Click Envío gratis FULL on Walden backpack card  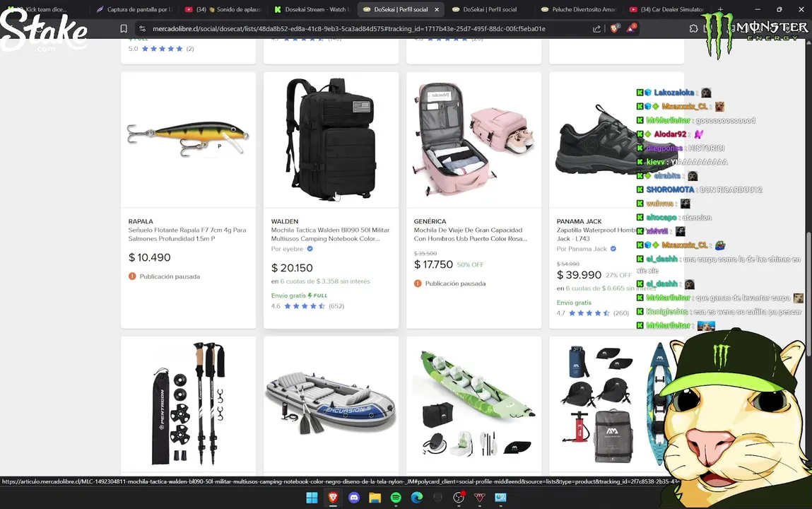pyautogui.click(x=300, y=296)
